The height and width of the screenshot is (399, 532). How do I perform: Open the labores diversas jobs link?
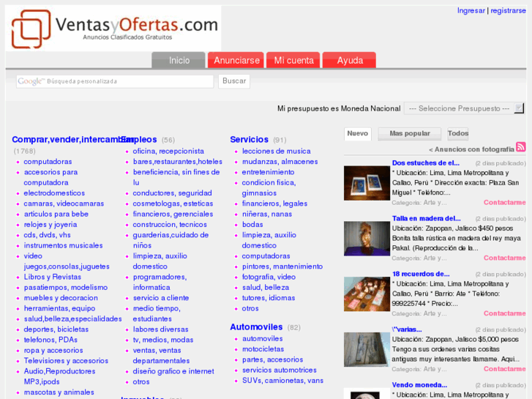click(x=160, y=329)
